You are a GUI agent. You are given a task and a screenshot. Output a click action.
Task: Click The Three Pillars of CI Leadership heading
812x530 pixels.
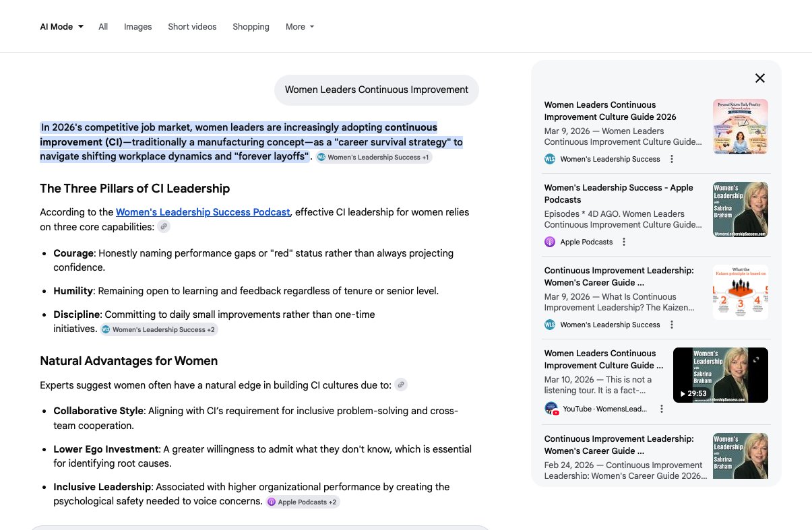click(135, 189)
